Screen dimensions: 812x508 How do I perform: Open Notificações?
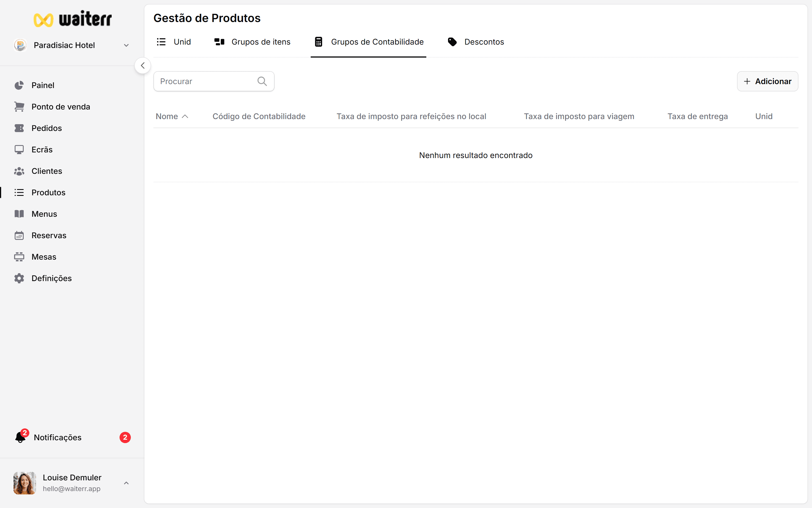coord(58,437)
